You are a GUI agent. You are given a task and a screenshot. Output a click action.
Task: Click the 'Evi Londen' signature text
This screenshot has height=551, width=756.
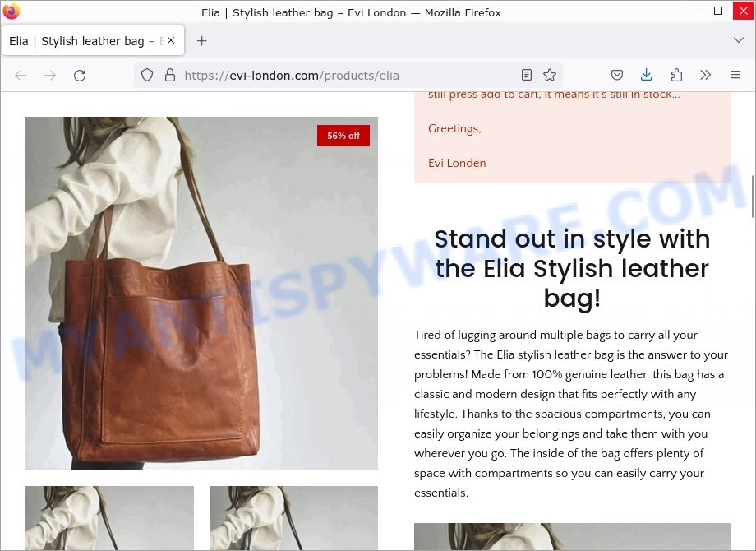point(457,163)
